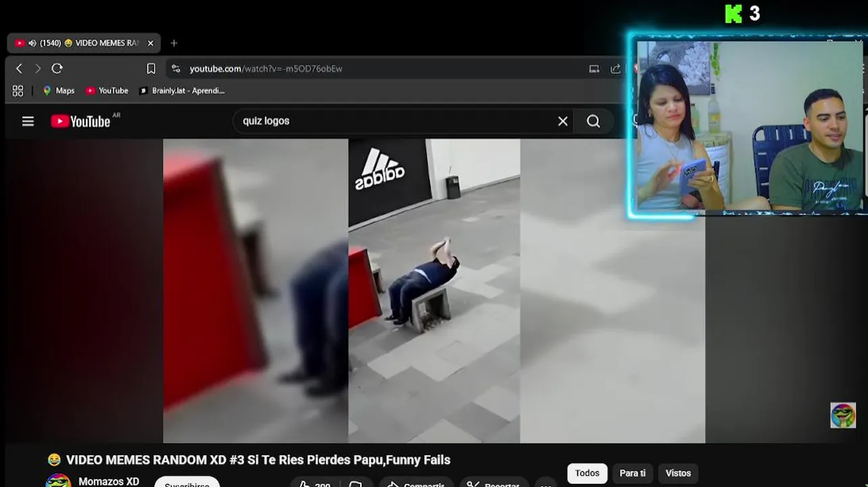Click the install/cast icon in address bar

pos(594,68)
